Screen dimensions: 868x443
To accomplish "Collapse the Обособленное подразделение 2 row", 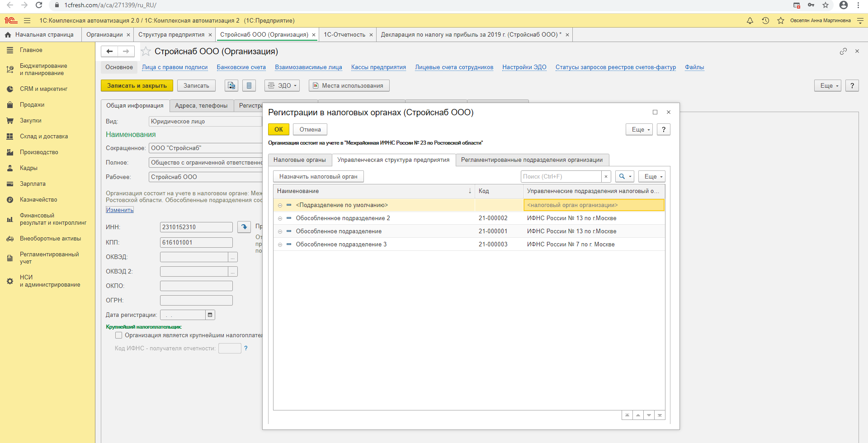I will pyautogui.click(x=280, y=218).
